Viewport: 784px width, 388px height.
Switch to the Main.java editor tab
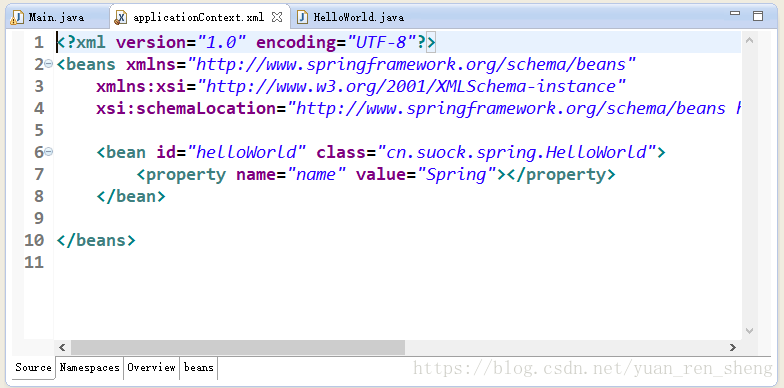55,17
